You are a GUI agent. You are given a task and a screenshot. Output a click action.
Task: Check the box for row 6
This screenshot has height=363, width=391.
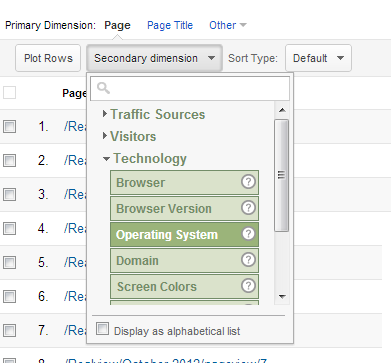pyautogui.click(x=9, y=296)
